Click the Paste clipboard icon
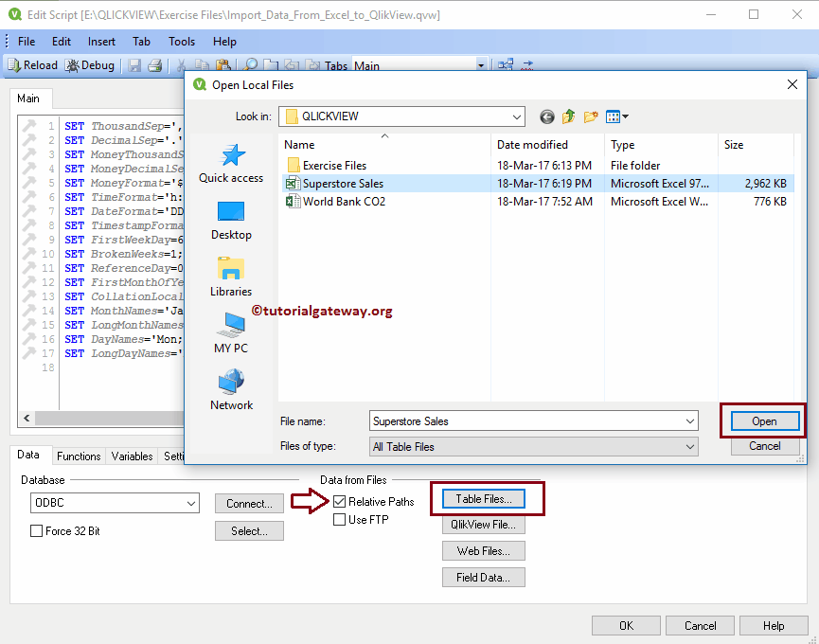The width and height of the screenshot is (819, 644). click(223, 65)
